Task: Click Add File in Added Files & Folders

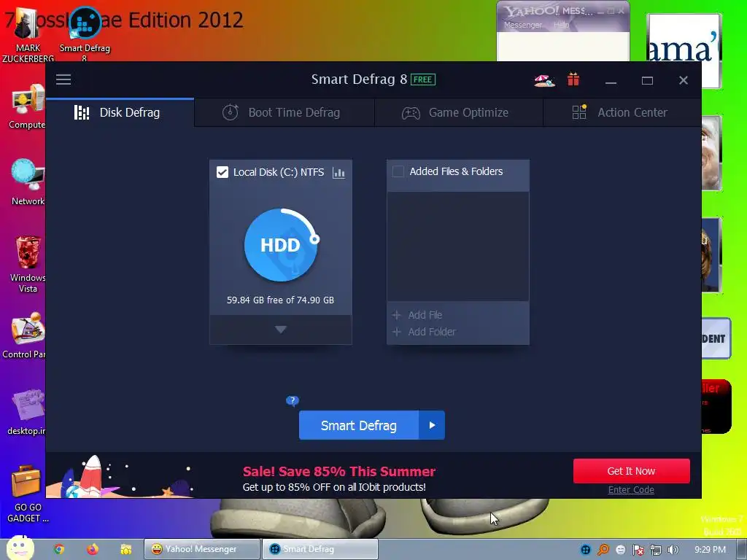Action: point(417,315)
